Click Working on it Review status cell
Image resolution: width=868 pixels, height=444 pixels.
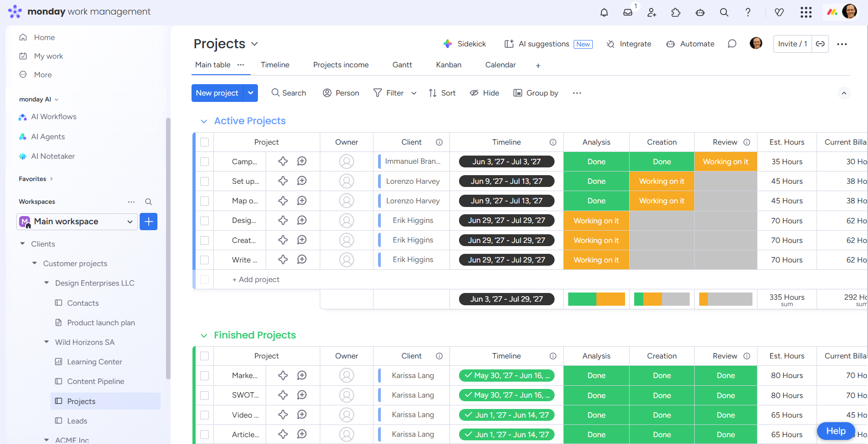coord(726,161)
